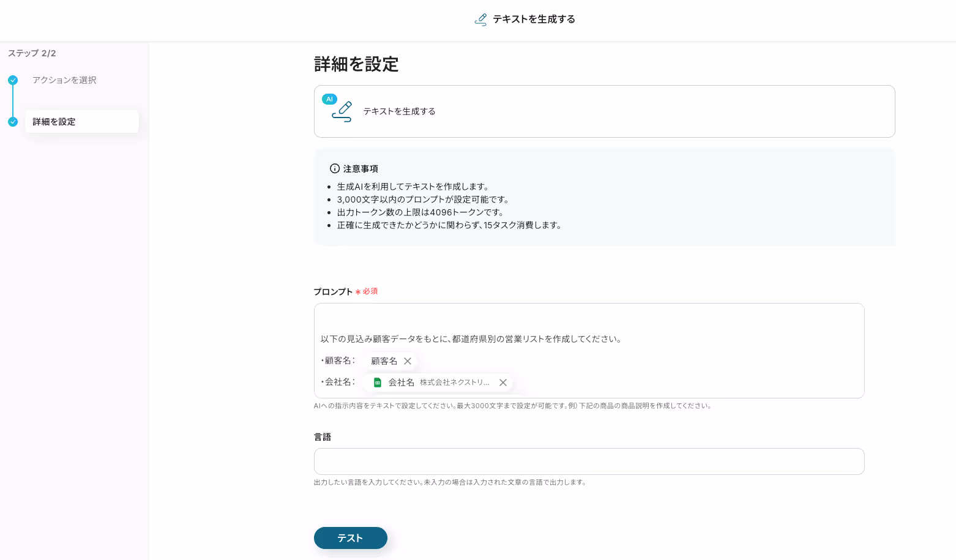This screenshot has height=560, width=956.
Task: Click the line about 3,000文字以内のプロンプト
Action: click(423, 200)
